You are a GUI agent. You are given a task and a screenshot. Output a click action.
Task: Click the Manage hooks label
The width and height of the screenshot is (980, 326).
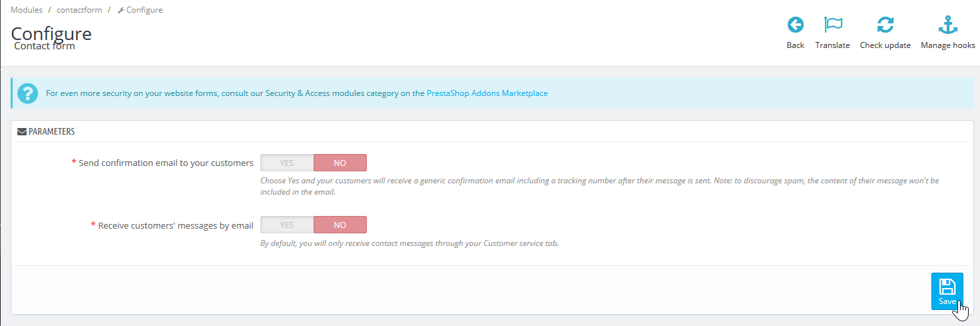coord(947,45)
